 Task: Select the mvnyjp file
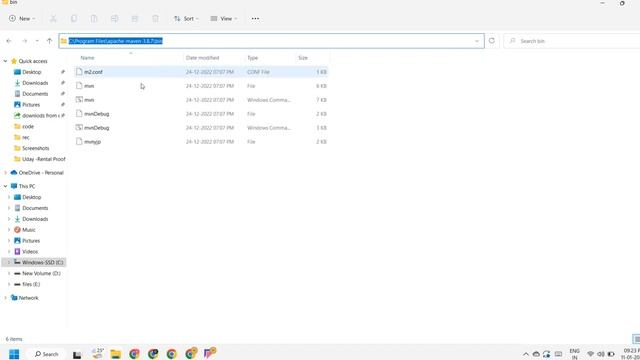pyautogui.click(x=201, y=142)
